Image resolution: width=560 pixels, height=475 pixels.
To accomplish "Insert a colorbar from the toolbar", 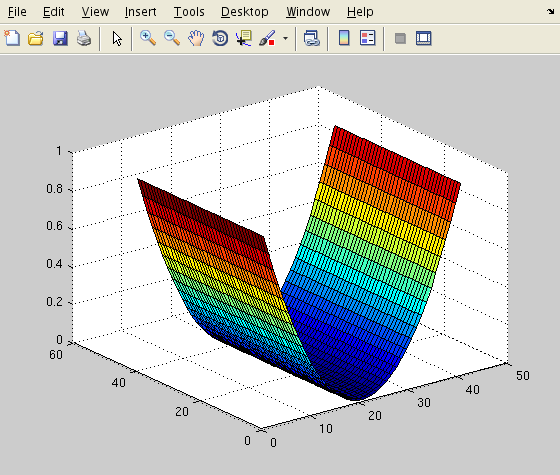I will click(x=344, y=38).
